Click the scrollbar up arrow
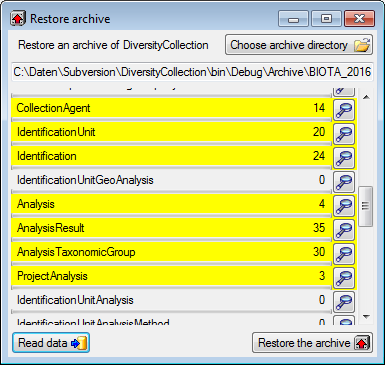The height and width of the screenshot is (365, 385). tap(366, 97)
